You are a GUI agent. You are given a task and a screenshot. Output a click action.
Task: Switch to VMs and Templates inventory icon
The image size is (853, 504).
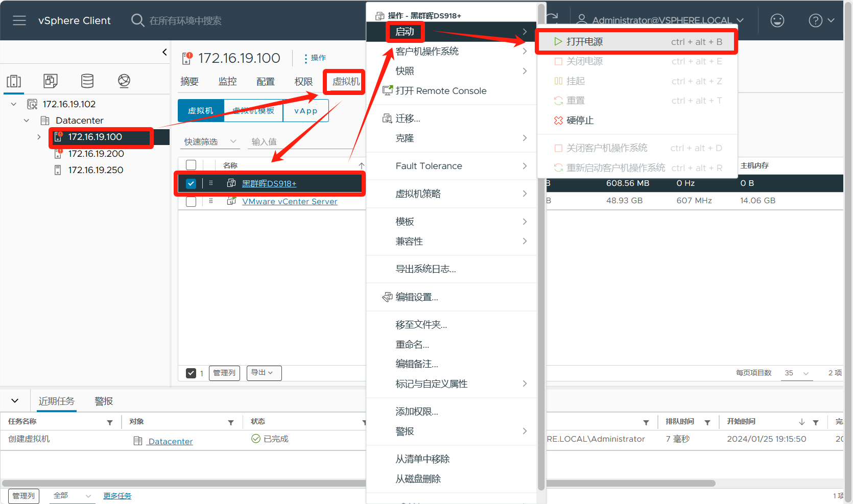[51, 81]
